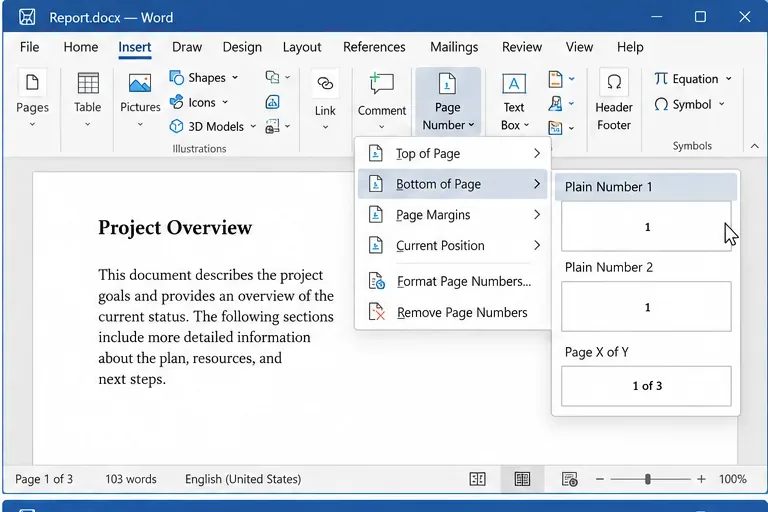
Task: Click the 3D Models cube icon
Action: [x=176, y=126]
